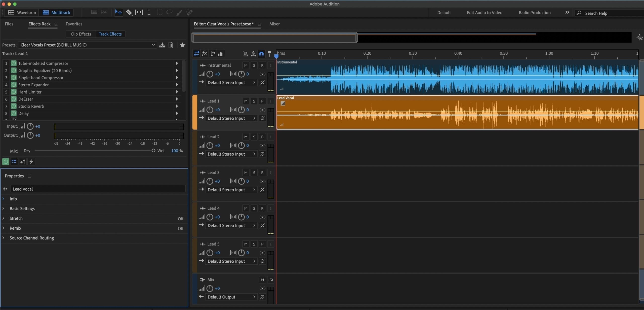This screenshot has height=310, width=644.
Task: Activate the Time Selection tool
Action: pyautogui.click(x=149, y=12)
